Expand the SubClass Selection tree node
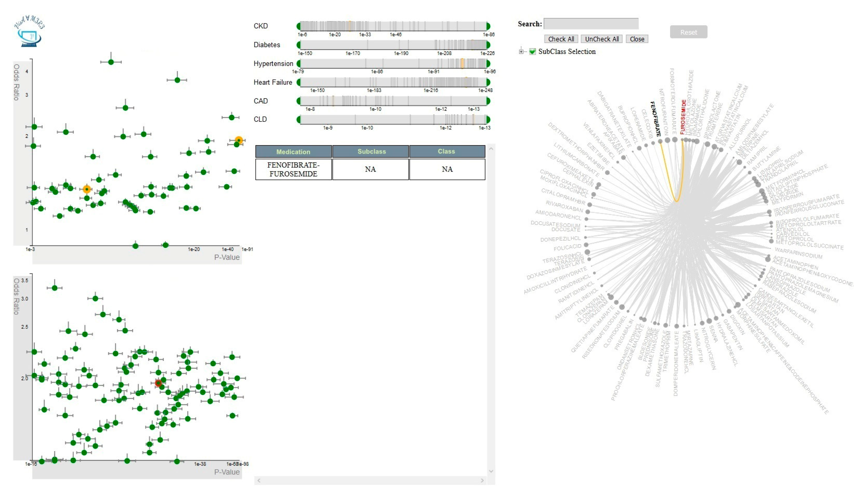Viewport: 868px width, 499px height. [x=521, y=52]
